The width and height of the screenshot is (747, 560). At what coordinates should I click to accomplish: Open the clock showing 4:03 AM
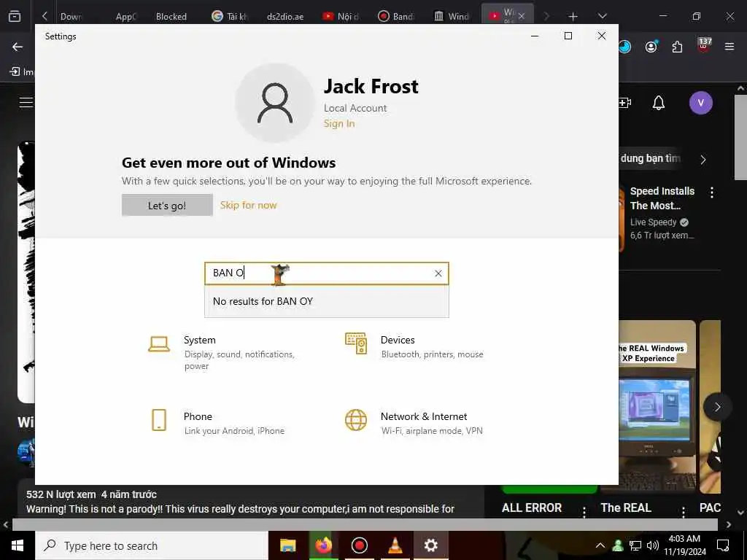685,545
